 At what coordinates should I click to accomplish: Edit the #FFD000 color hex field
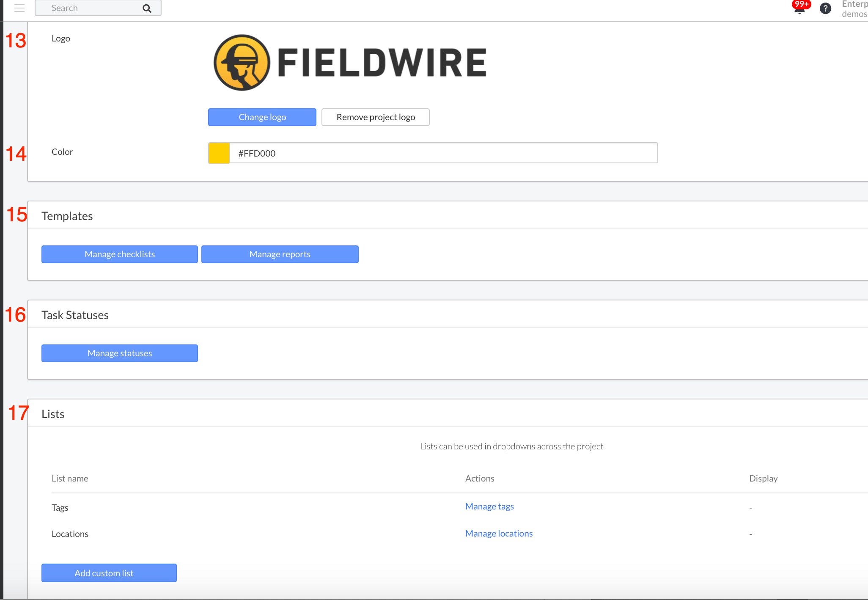[443, 153]
